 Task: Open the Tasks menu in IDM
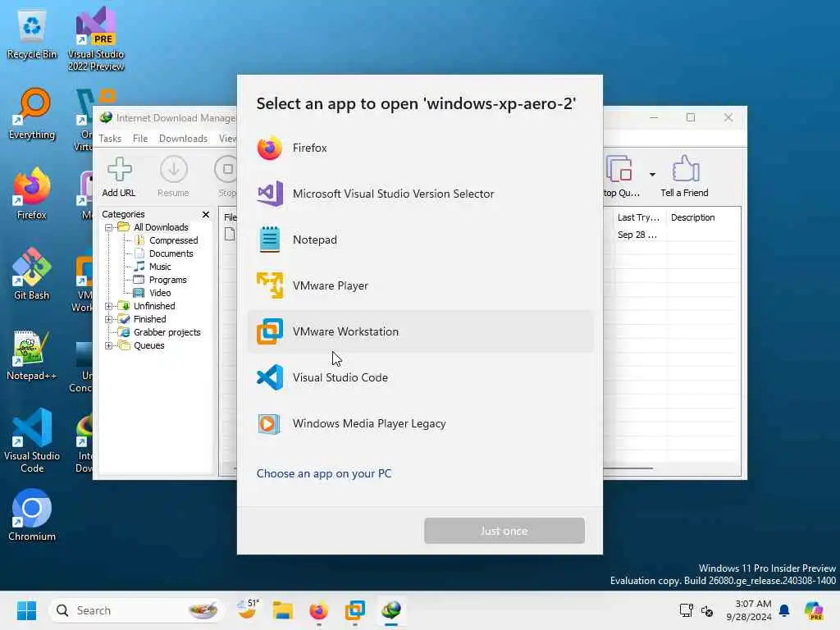pyautogui.click(x=110, y=138)
